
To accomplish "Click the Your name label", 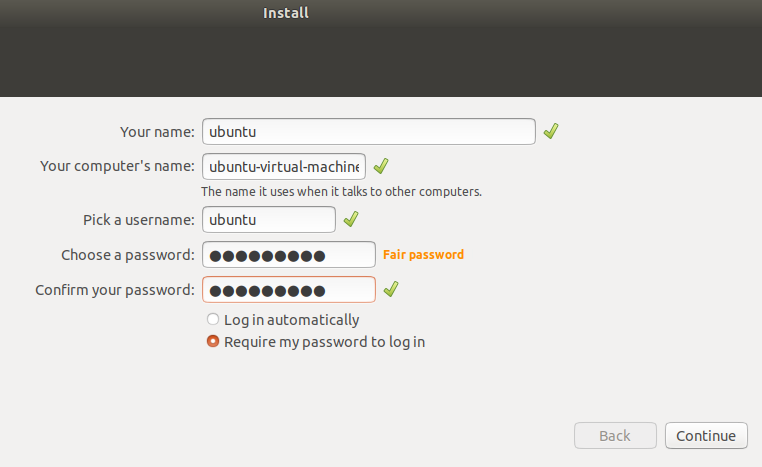I will pyautogui.click(x=157, y=132).
